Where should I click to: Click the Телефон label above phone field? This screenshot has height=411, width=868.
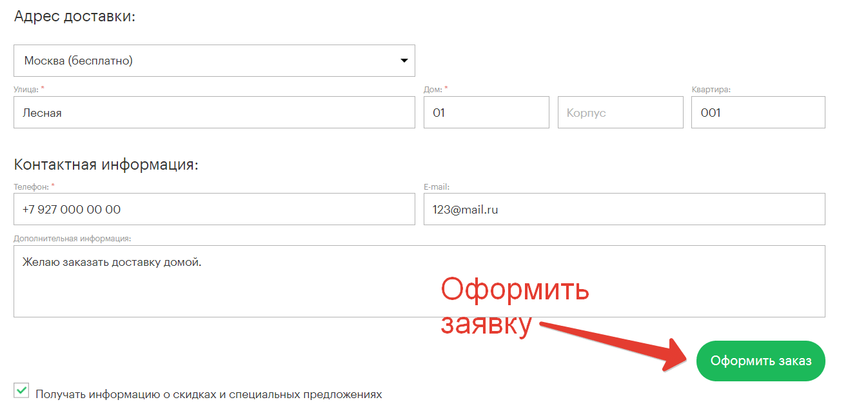(x=31, y=186)
